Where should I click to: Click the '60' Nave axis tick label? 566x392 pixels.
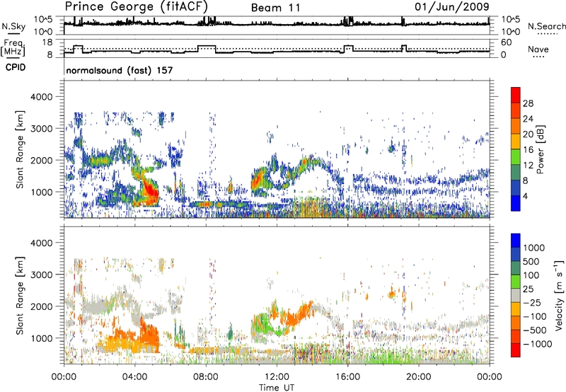[x=506, y=42]
